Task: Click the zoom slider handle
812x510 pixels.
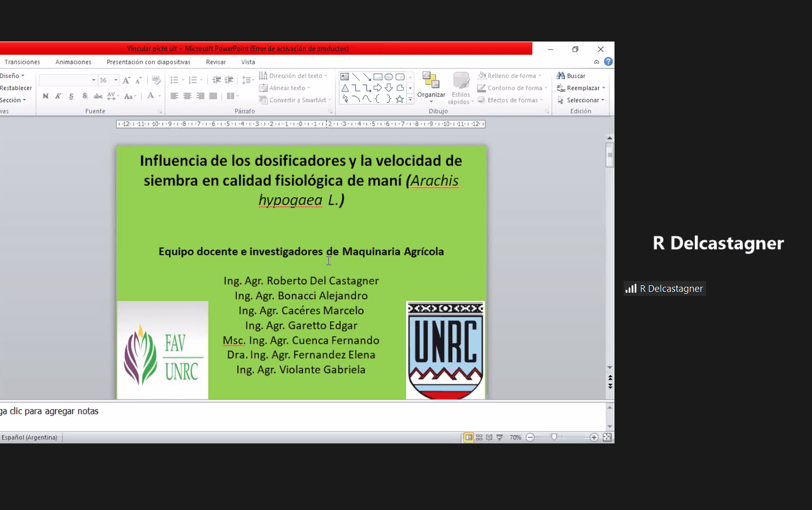Action: (x=554, y=437)
